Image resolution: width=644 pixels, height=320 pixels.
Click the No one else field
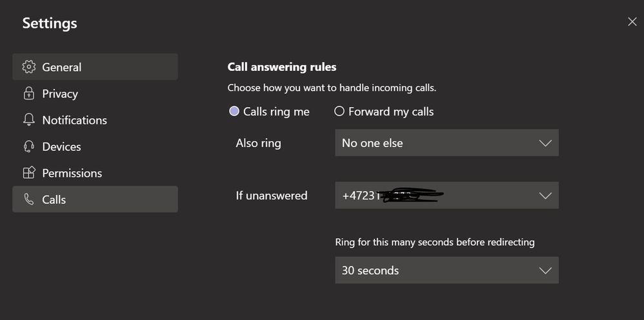372,143
